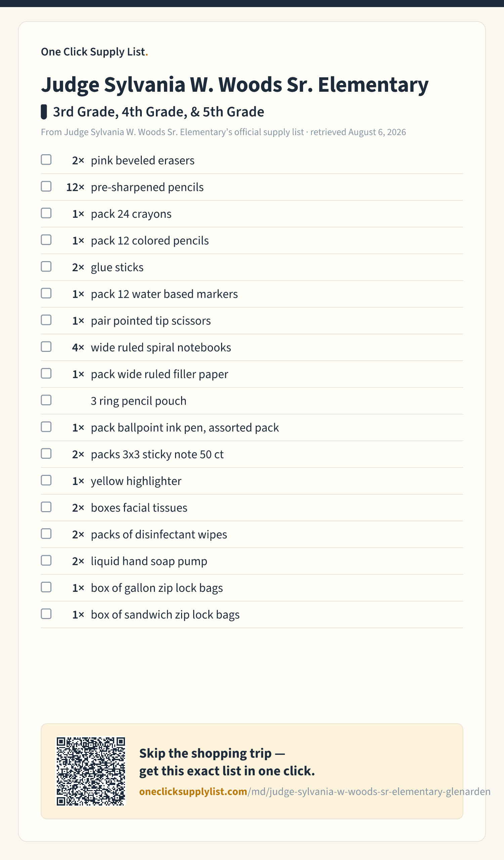The height and width of the screenshot is (860, 504).
Task: Check the pack 12 colored pencils box
Action: pyautogui.click(x=46, y=240)
